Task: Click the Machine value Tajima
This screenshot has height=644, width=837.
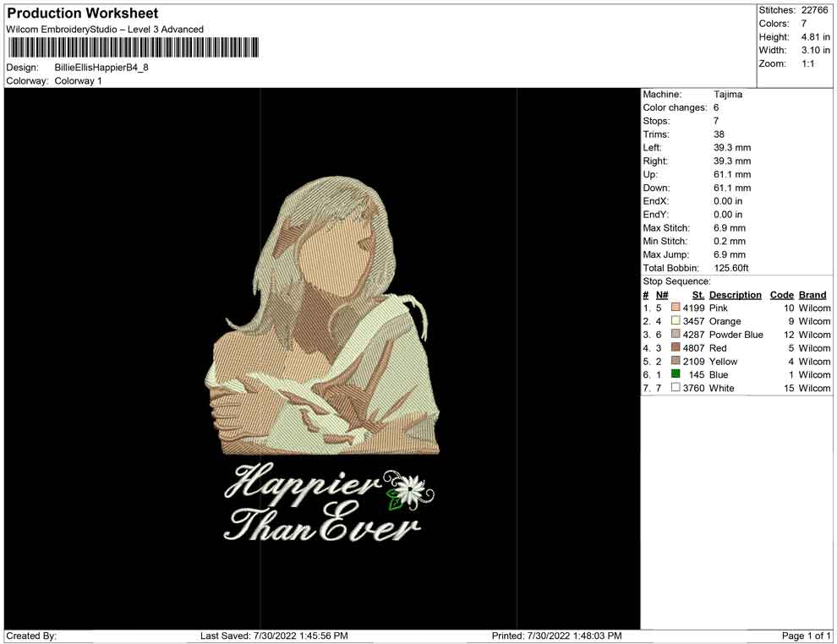Action: point(727,95)
